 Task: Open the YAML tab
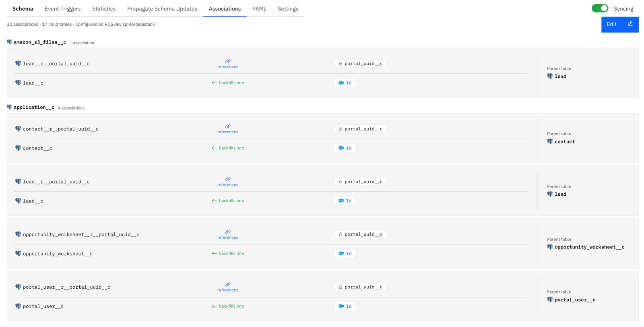pyautogui.click(x=259, y=9)
